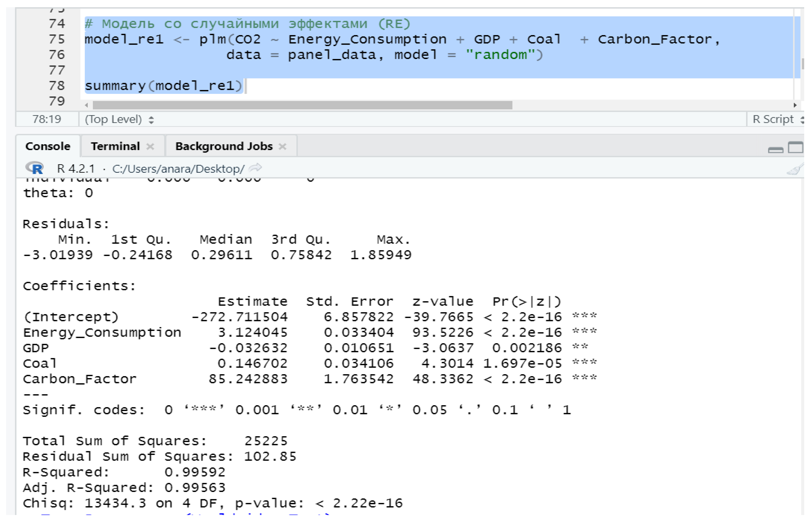
Task: Close the Terminal tab
Action: click(x=150, y=146)
